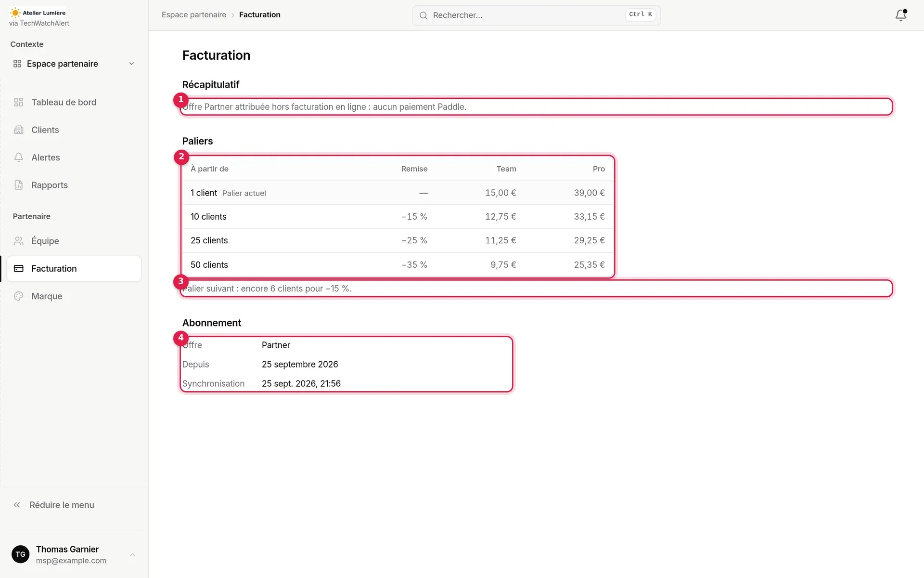
Task: Click the Espace partenaire context grid icon
Action: (x=17, y=64)
